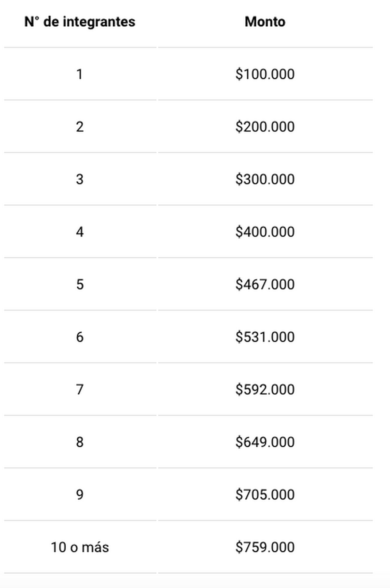Click the "Monto" column header
This screenshot has height=588, width=390.
pos(265,22)
